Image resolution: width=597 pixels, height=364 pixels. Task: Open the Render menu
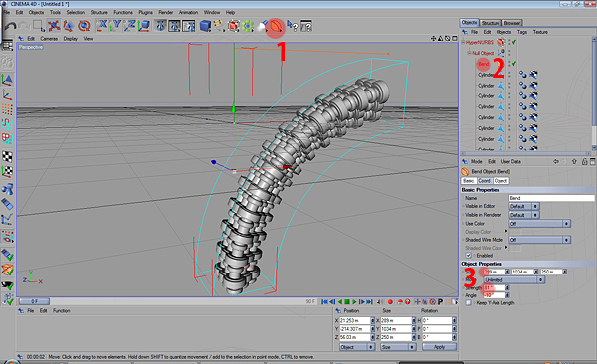pyautogui.click(x=165, y=12)
